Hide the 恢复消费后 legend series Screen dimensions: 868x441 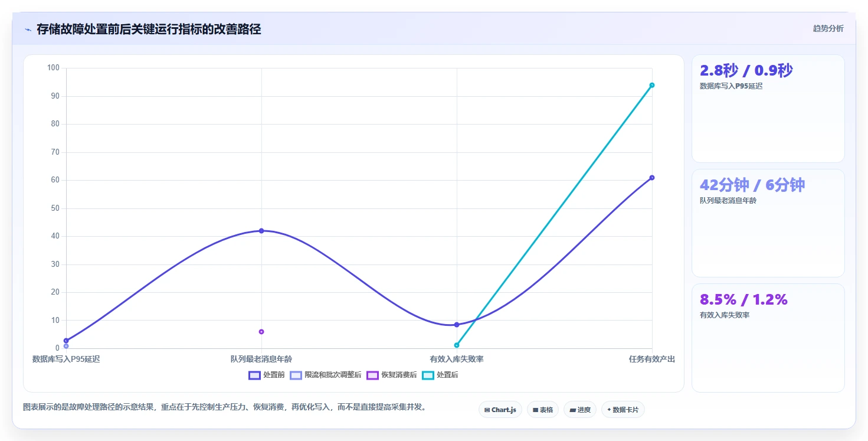pyautogui.click(x=392, y=375)
